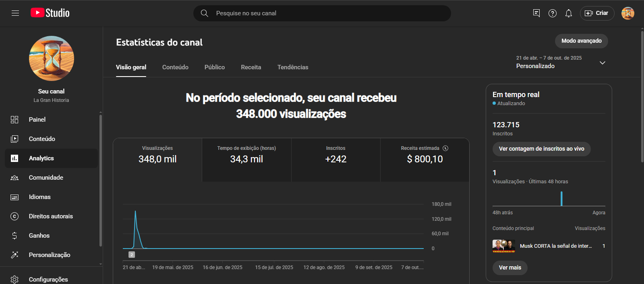The image size is (644, 284).
Task: Click the Pesquise no seu canal search field
Action: [322, 13]
